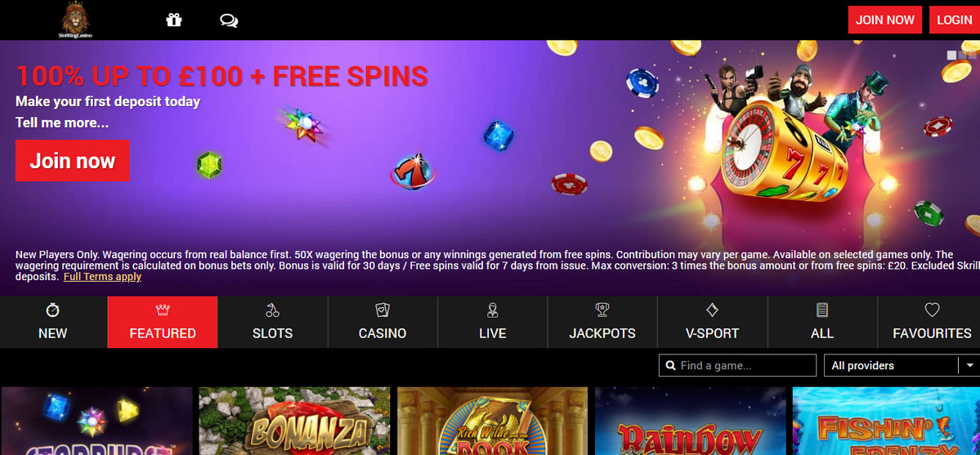Click JOIN NOW in the header
Image resolution: width=980 pixels, height=455 pixels.
pos(885,20)
